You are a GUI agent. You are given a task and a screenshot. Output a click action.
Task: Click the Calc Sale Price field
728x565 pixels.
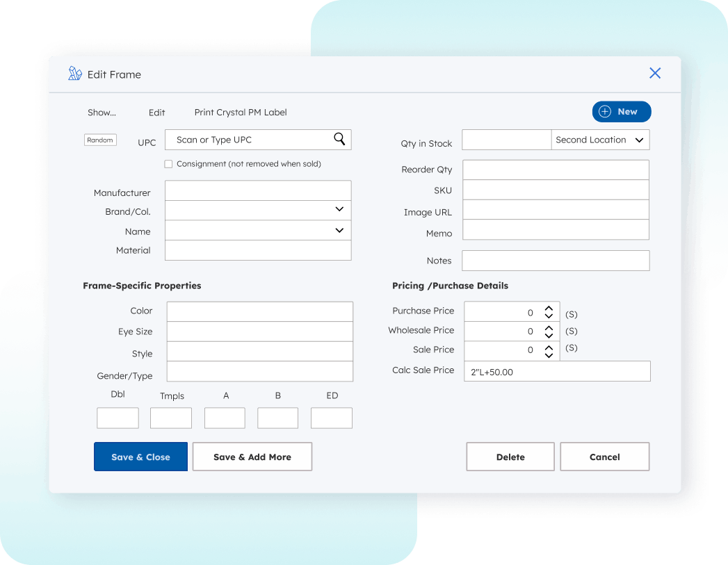click(556, 372)
